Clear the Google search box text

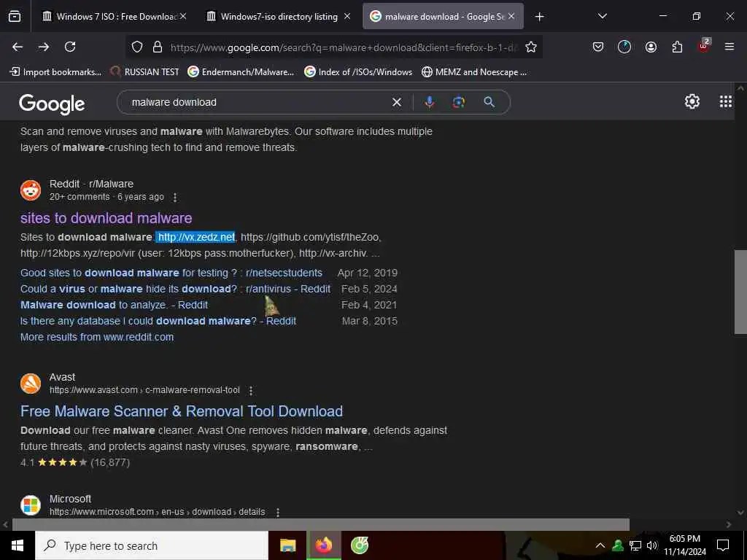point(396,102)
